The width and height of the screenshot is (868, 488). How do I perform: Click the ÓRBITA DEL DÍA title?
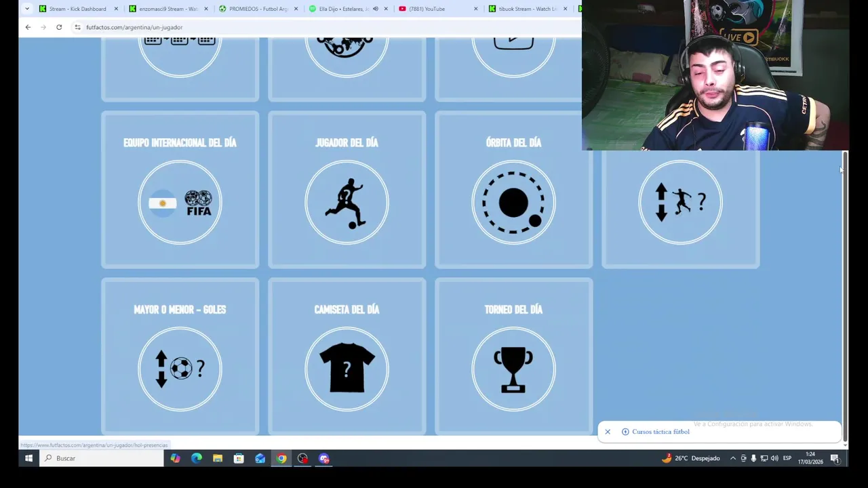coord(513,142)
